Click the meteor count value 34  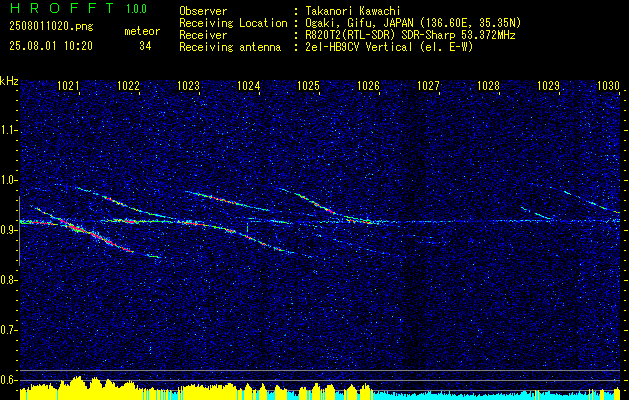[145, 46]
